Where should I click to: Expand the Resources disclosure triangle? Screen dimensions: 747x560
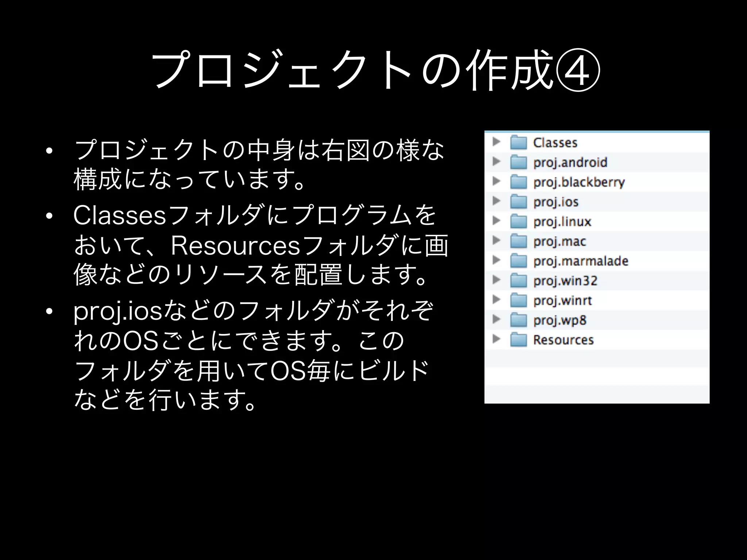pyautogui.click(x=496, y=339)
